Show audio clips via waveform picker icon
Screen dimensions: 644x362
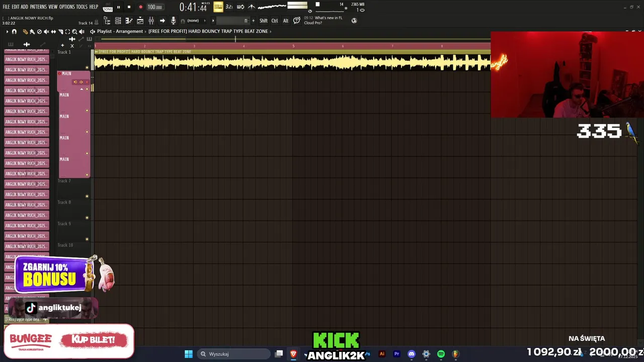coord(27,44)
